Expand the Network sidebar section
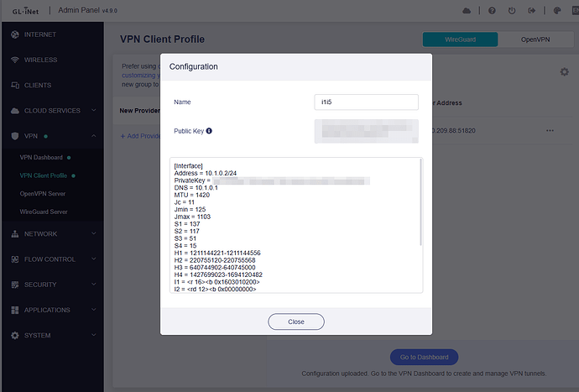The image size is (579, 392). click(93, 233)
